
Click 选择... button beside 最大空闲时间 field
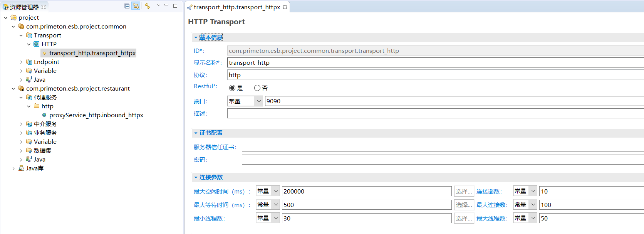(464, 191)
